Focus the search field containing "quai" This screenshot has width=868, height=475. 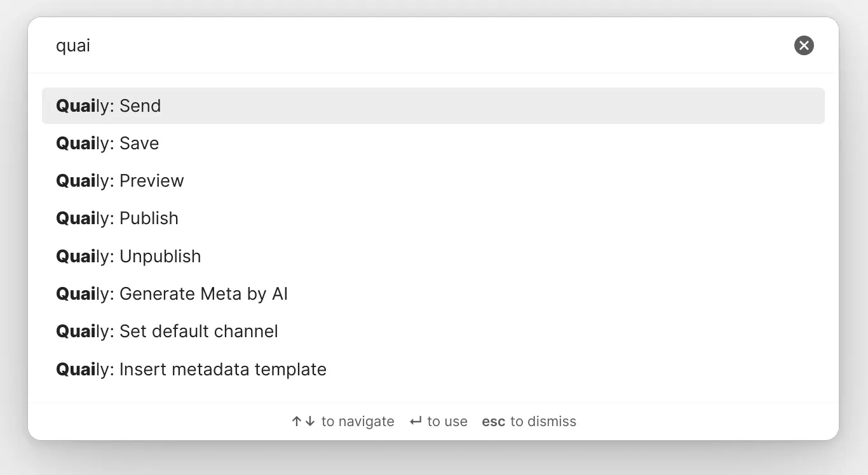[x=419, y=46]
